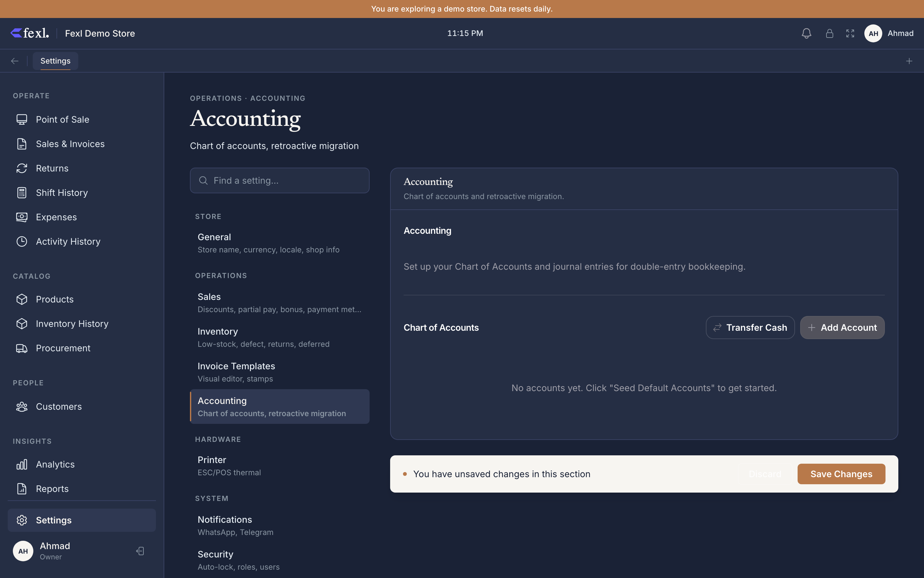
Task: Discard the unsaved changes
Action: pyautogui.click(x=765, y=474)
